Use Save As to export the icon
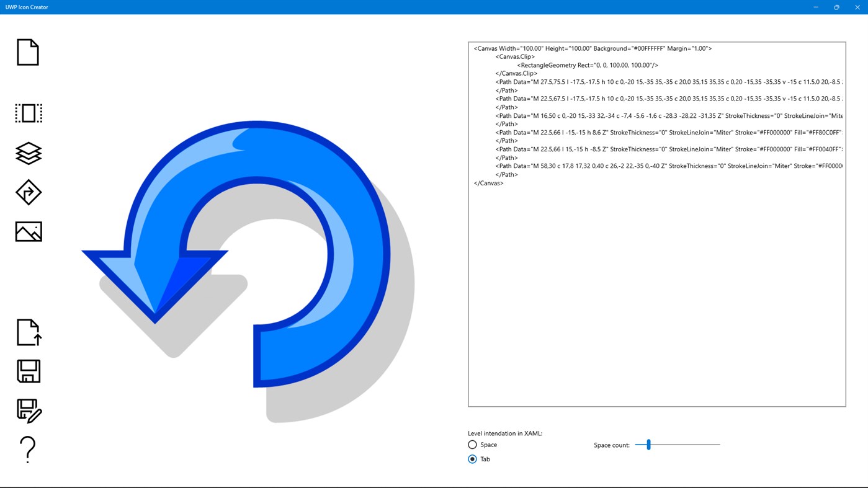Image resolution: width=868 pixels, height=488 pixels. (x=28, y=410)
